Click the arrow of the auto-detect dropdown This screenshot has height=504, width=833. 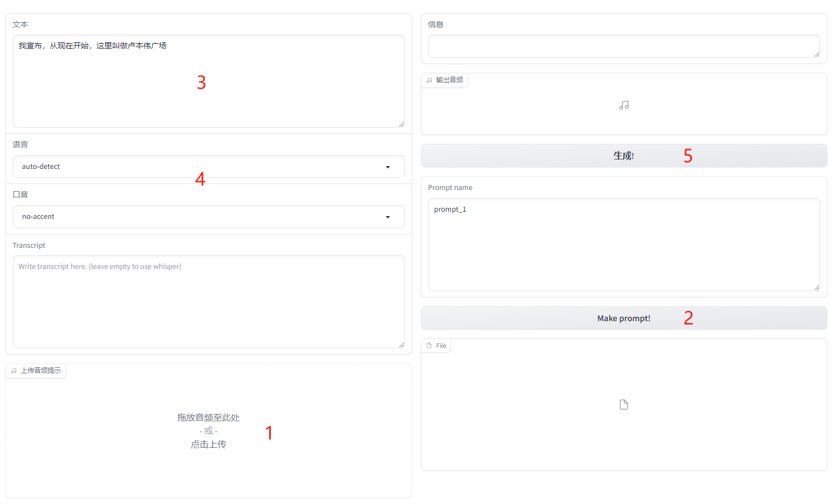click(388, 167)
